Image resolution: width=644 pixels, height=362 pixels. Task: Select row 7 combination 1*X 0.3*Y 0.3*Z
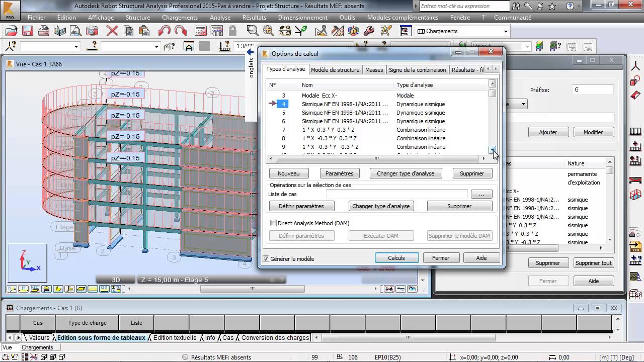tap(378, 130)
